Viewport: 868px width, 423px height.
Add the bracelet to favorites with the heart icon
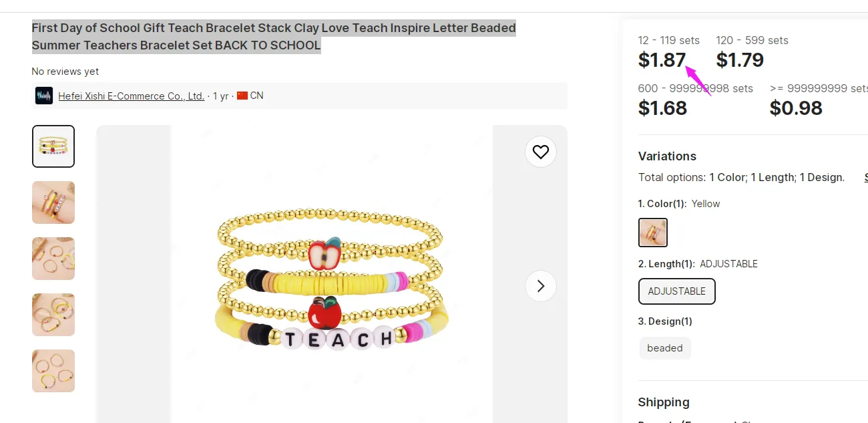pyautogui.click(x=541, y=152)
